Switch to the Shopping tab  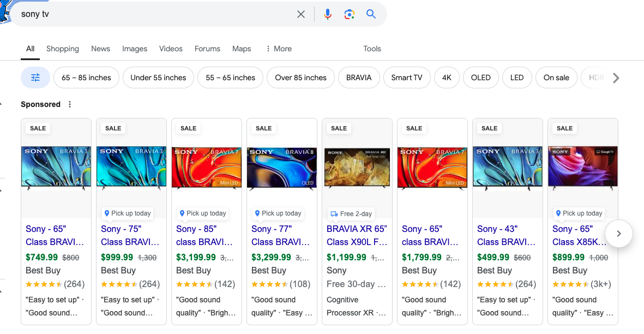(x=62, y=49)
